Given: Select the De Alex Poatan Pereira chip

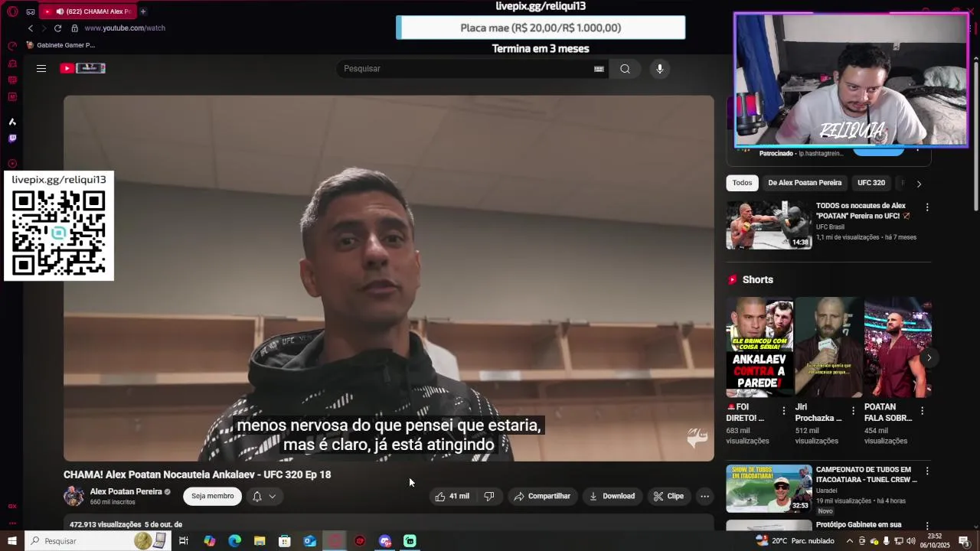Looking at the screenshot, I should tap(805, 183).
